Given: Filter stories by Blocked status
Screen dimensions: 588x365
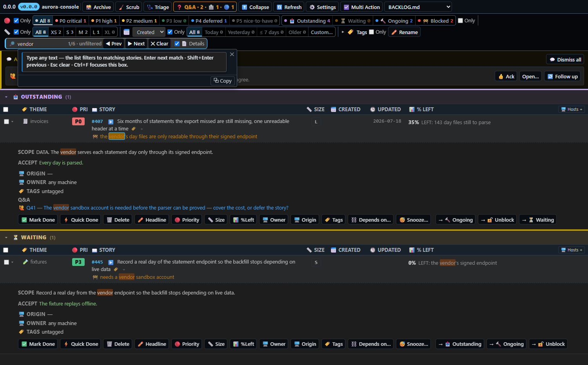Looking at the screenshot, I should (436, 21).
